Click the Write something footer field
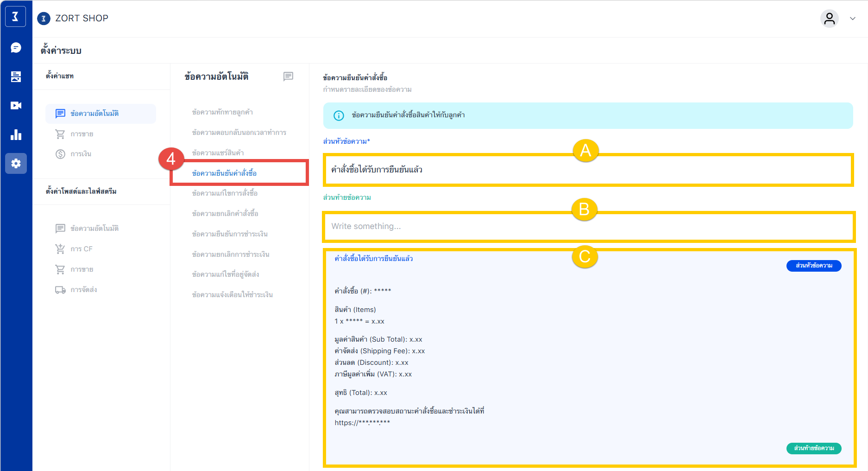868x471 pixels. click(587, 227)
